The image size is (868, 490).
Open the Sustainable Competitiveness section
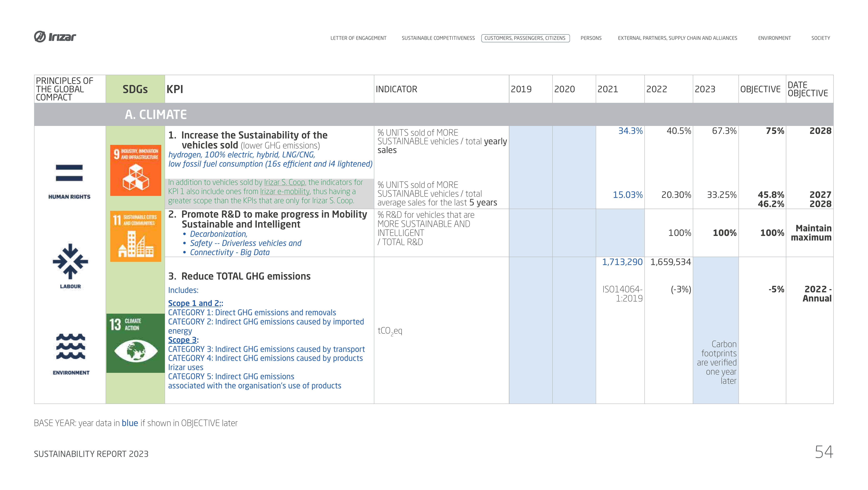click(438, 38)
